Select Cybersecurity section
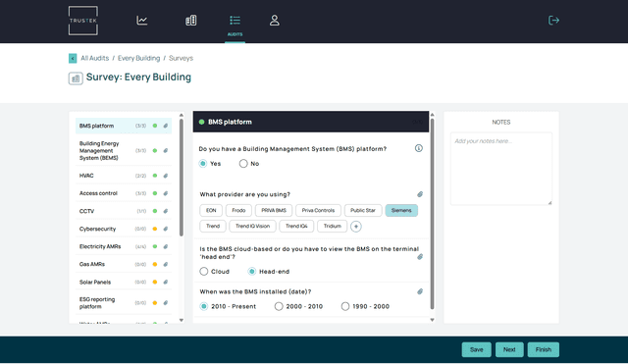Image resolution: width=628 pixels, height=364 pixels. click(x=124, y=229)
